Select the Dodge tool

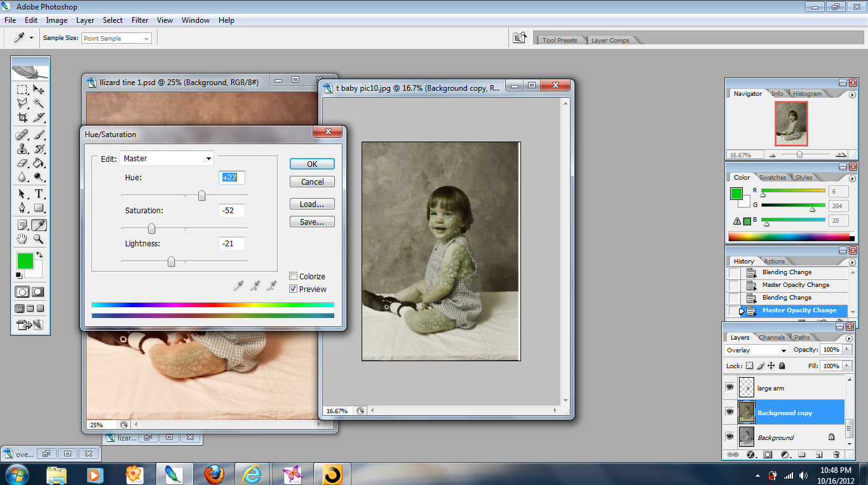click(39, 177)
